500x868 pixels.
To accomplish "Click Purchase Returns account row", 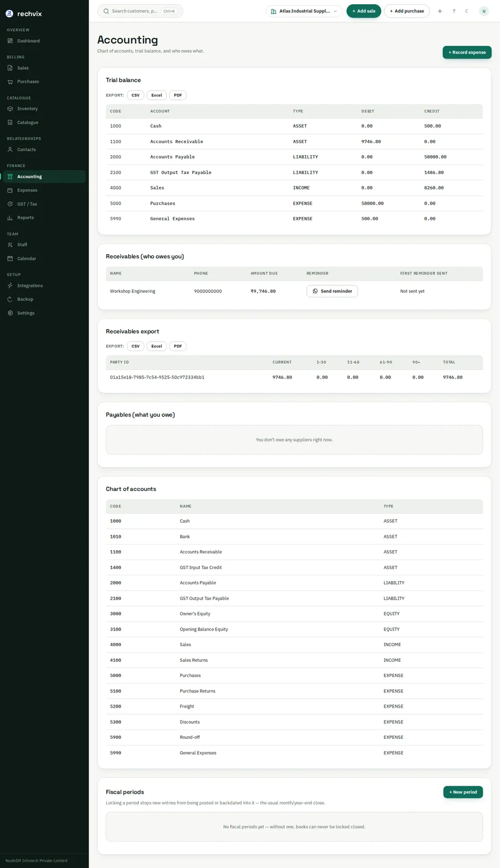I will [294, 691].
